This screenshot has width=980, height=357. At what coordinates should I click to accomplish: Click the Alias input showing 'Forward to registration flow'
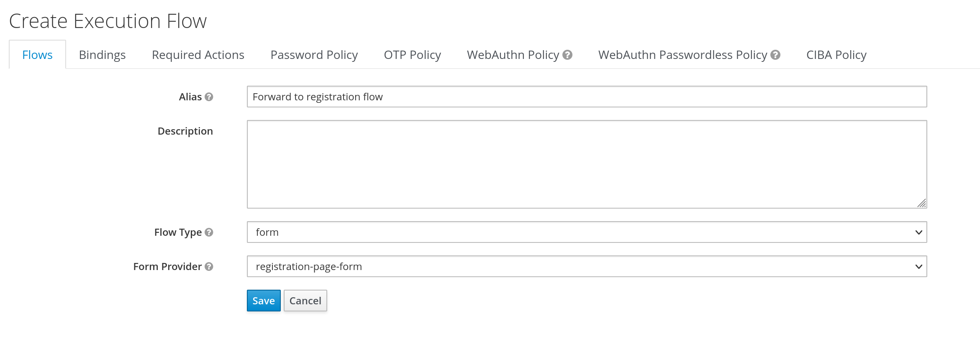[x=586, y=97]
